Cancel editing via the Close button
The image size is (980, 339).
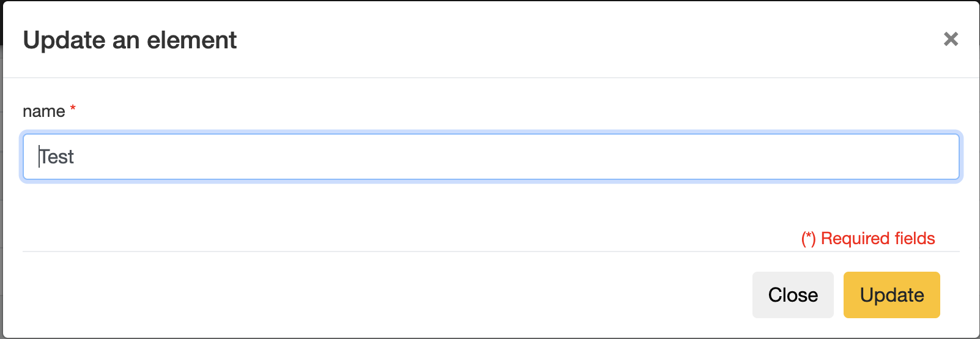(x=793, y=295)
